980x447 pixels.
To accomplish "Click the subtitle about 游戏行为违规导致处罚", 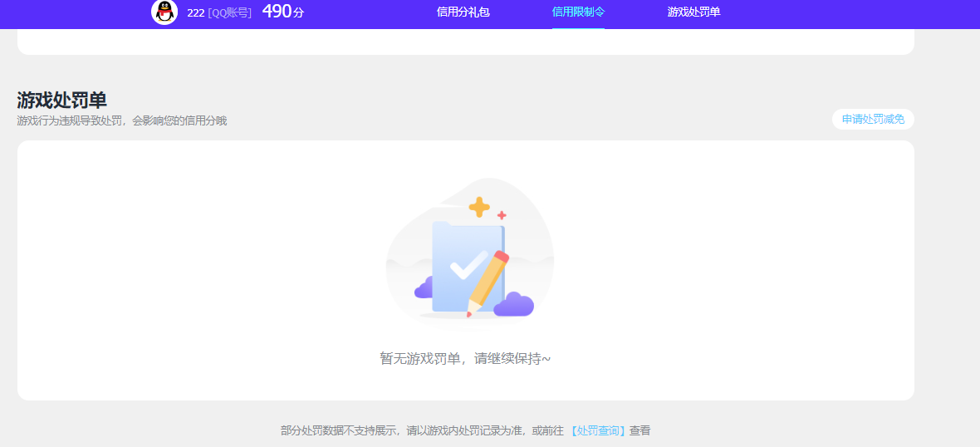I will click(x=122, y=121).
